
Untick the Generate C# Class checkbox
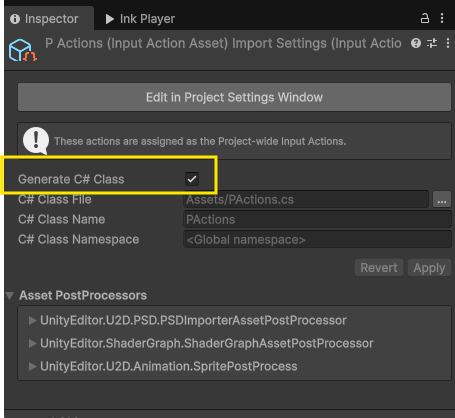coord(192,179)
